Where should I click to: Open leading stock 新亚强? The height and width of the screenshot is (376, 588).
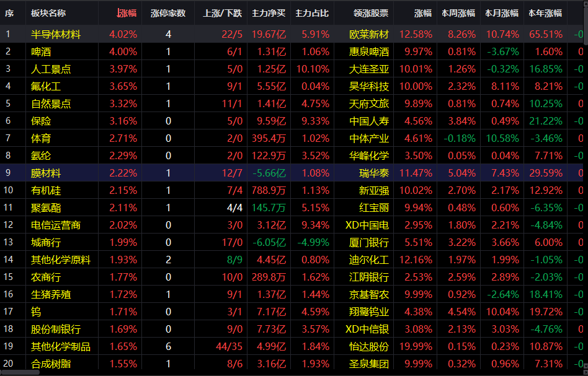click(374, 191)
